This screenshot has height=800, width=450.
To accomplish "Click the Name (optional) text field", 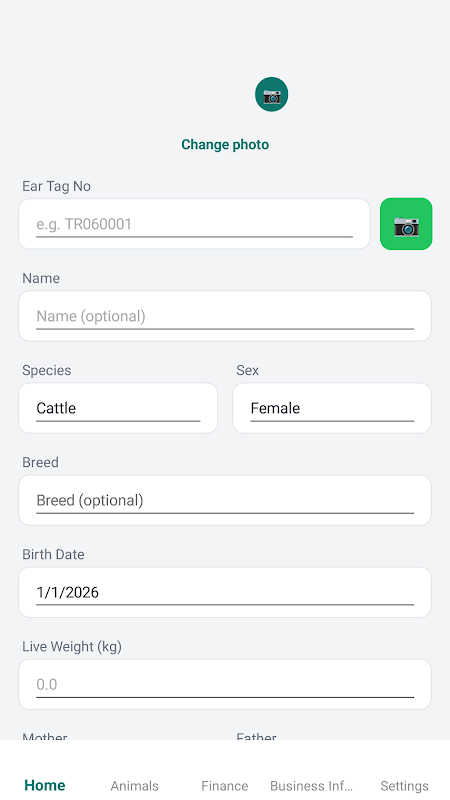I will coord(225,316).
